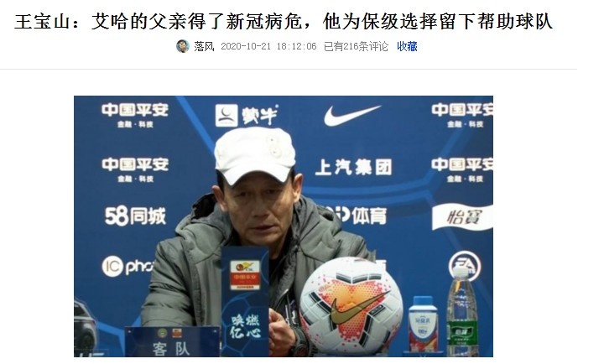The image size is (604, 364).
Task: Click the 上汽集团 sponsor logo
Action: [x=353, y=167]
